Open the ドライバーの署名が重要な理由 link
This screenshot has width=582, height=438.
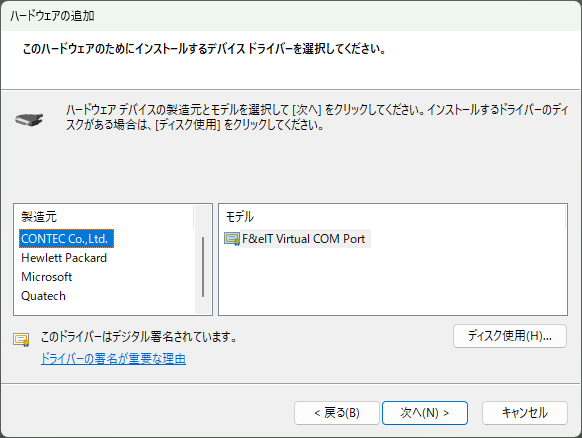113,359
